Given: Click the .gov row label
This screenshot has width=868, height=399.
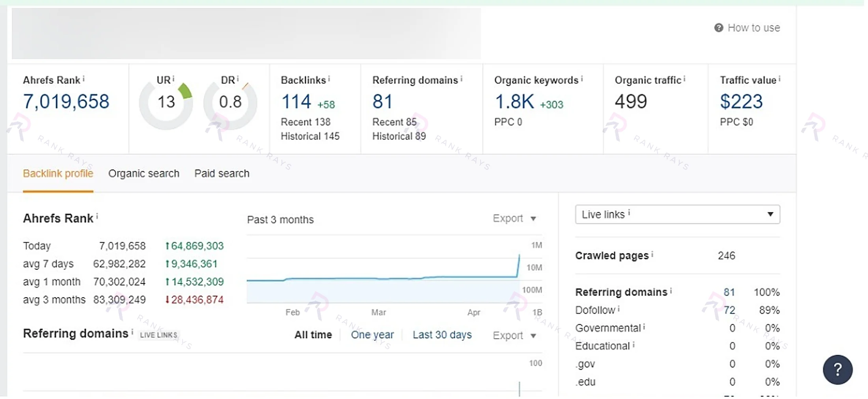Looking at the screenshot, I should [x=585, y=364].
